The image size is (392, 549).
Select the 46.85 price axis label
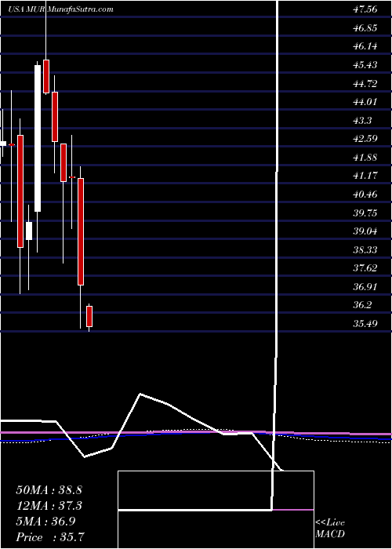click(365, 28)
